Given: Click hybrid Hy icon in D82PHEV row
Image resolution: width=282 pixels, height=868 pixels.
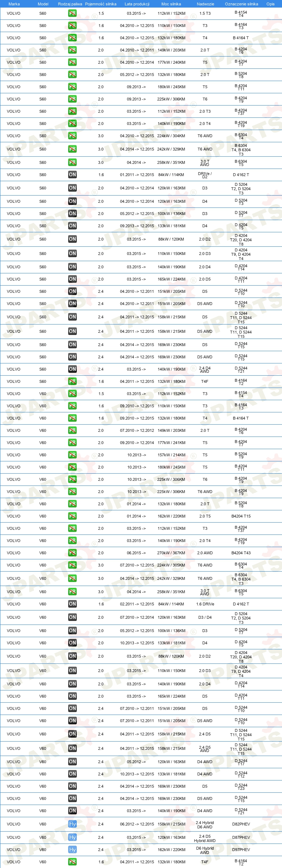Looking at the screenshot, I should [72, 824].
